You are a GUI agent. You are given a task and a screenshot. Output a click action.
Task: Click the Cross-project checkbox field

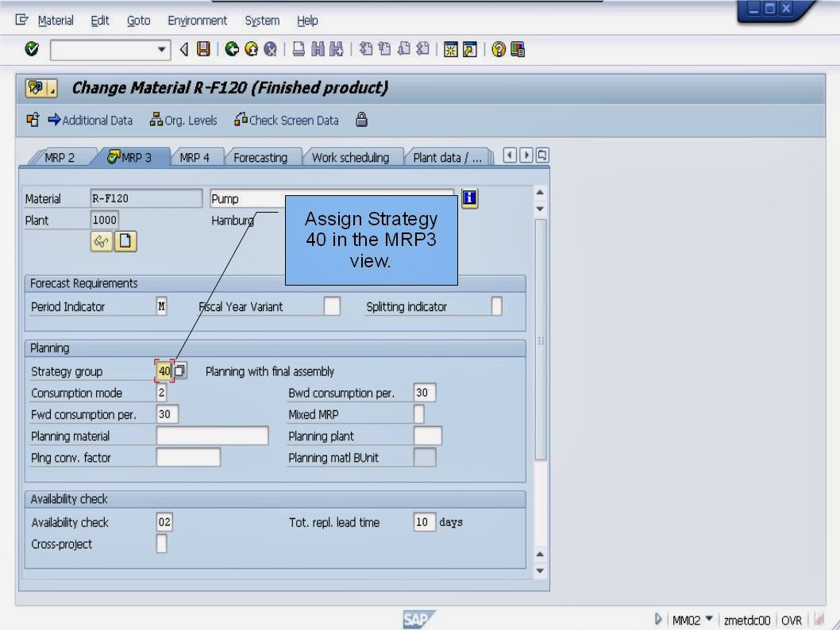click(161, 544)
